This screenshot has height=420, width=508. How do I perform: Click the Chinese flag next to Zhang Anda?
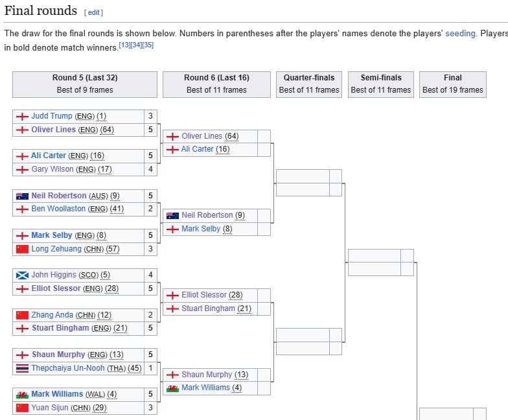22,315
